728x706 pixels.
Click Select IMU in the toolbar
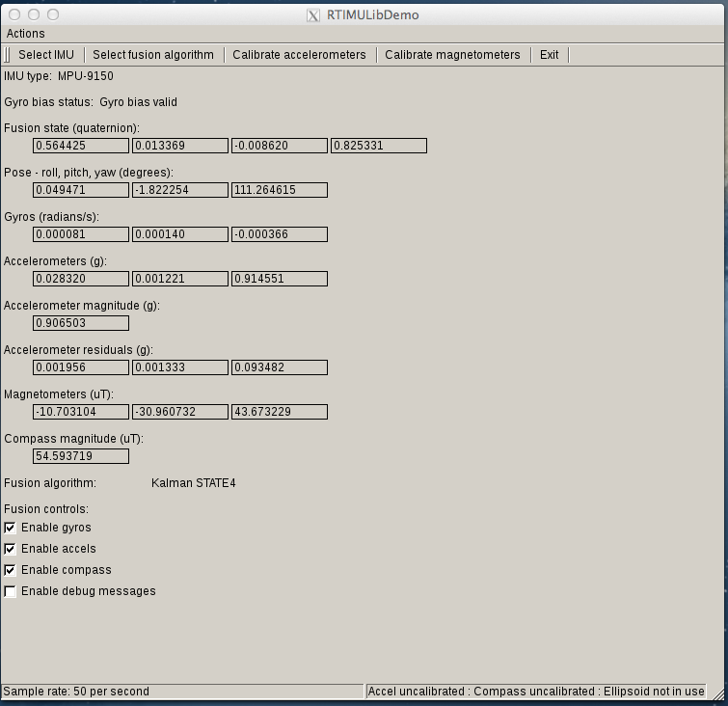[x=48, y=55]
